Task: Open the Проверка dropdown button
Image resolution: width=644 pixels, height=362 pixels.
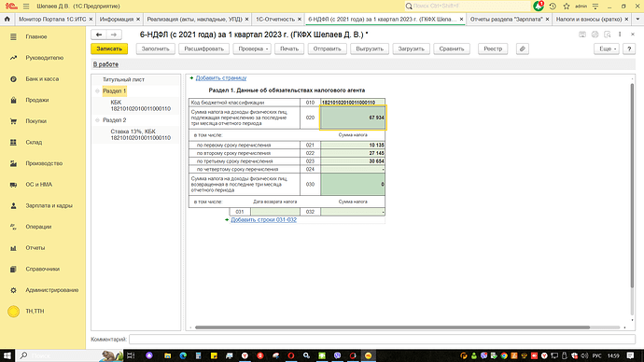Action: point(252,49)
